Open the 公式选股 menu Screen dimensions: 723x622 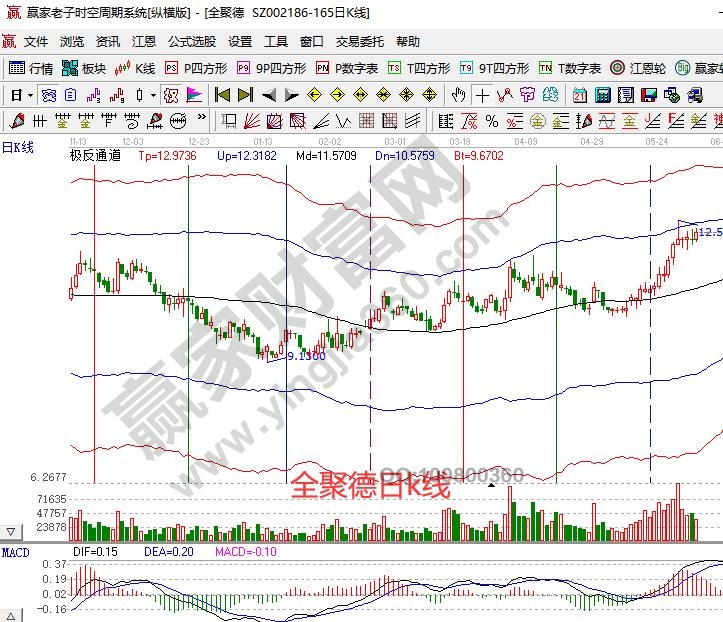click(x=192, y=42)
